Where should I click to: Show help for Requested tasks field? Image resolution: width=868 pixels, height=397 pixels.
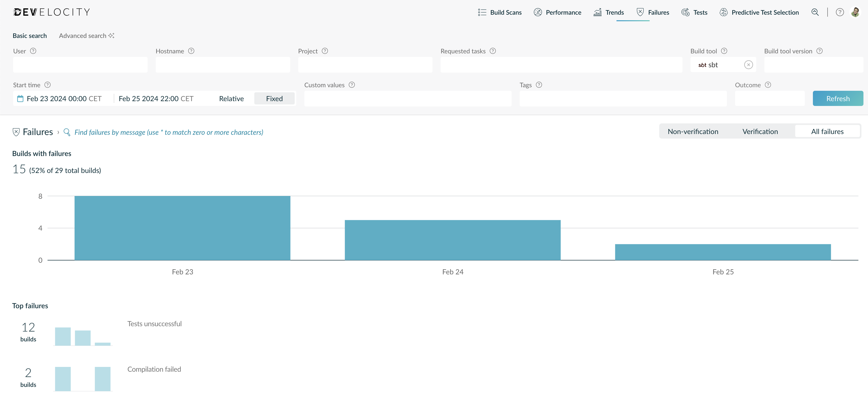pos(493,51)
